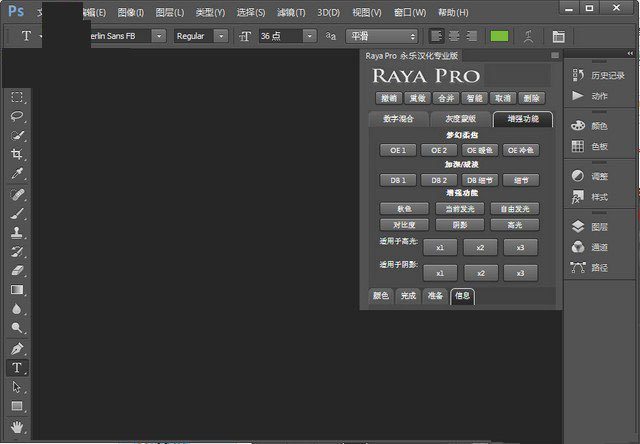Switch to the 数字混合 tab

pyautogui.click(x=398, y=119)
